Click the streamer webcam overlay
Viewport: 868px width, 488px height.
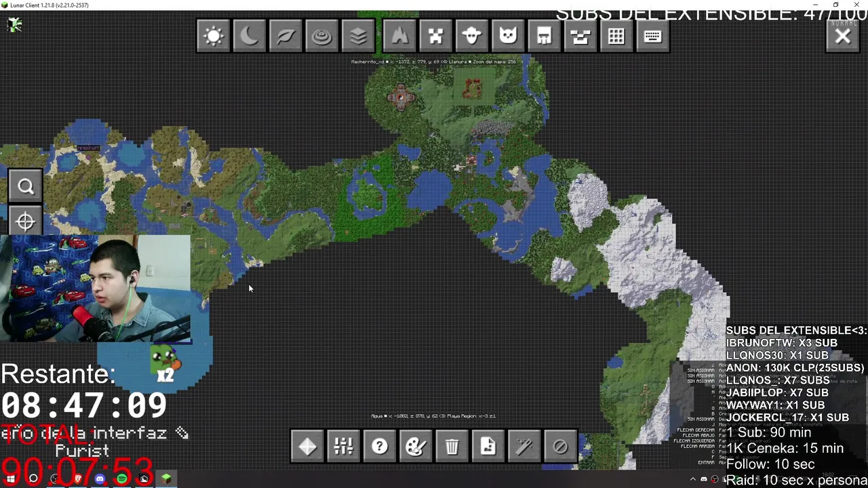pyautogui.click(x=96, y=288)
